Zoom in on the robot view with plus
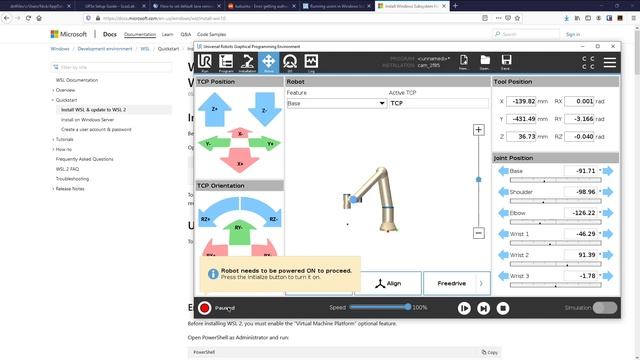This screenshot has height=360, width=640. point(479,130)
